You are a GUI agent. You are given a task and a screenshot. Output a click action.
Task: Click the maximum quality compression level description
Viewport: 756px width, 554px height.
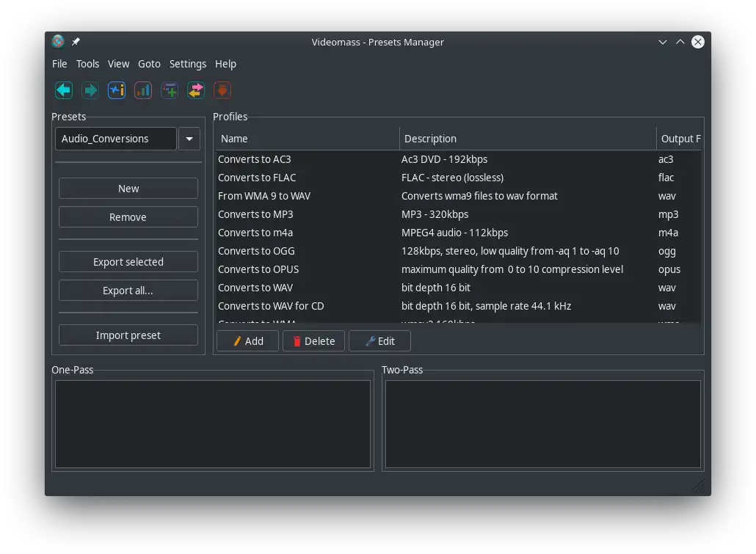[x=512, y=269]
